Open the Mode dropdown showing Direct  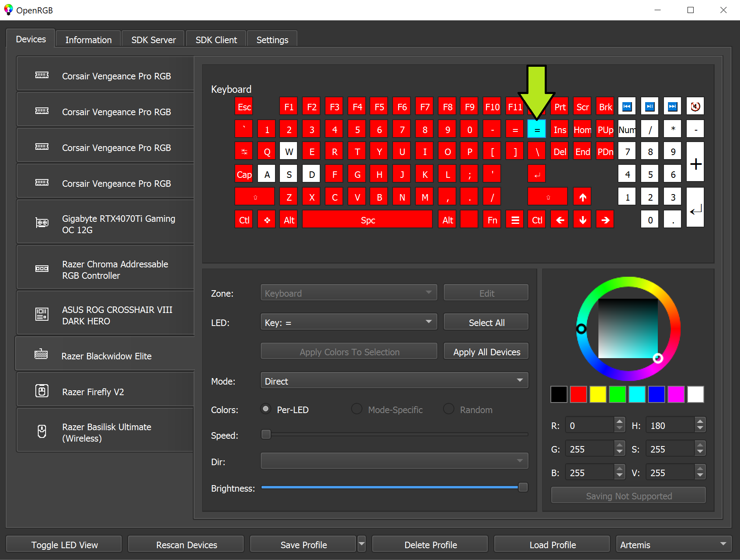tap(394, 380)
